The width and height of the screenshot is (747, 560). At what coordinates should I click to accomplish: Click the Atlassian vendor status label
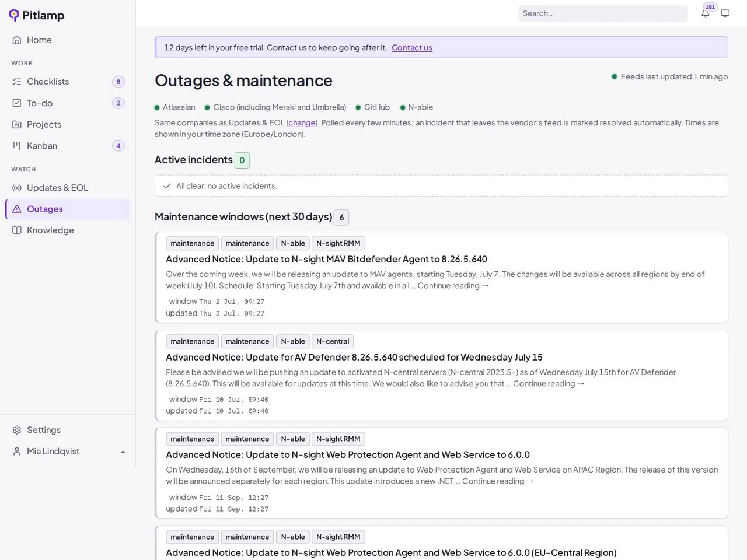(179, 107)
